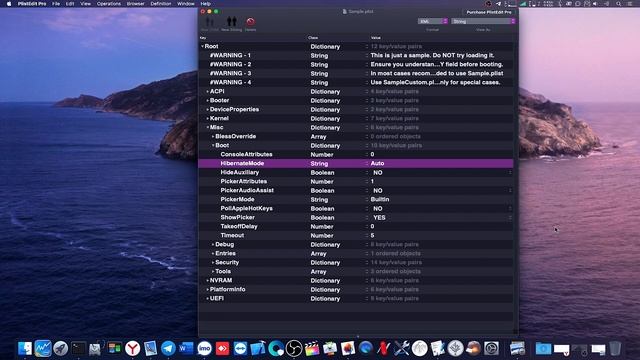Open the blue folder in the dock
This screenshot has width=640, height=360.
pyautogui.click(x=543, y=349)
